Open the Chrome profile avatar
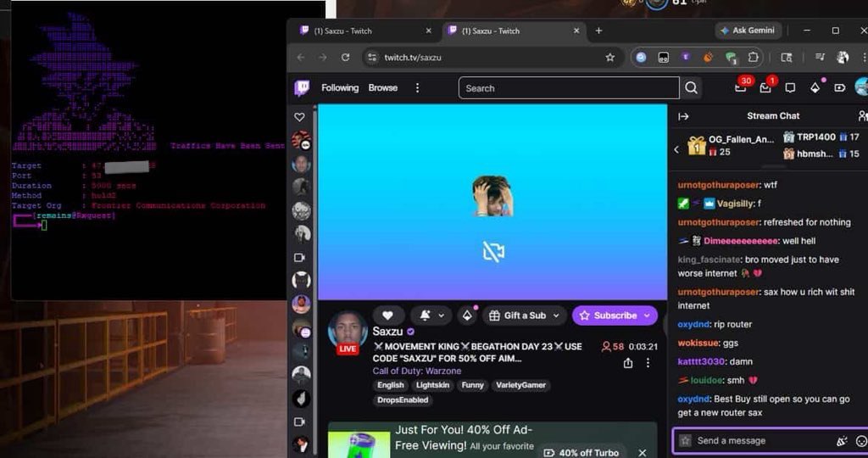Image resolution: width=868 pixels, height=458 pixels. [x=843, y=57]
